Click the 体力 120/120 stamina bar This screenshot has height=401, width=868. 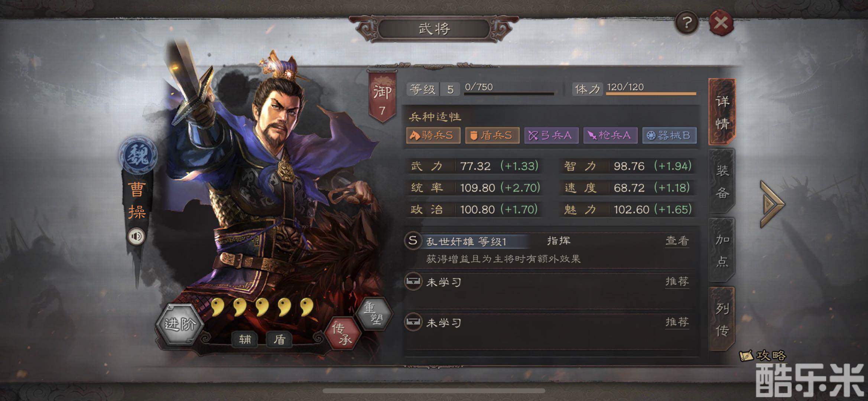point(651,89)
